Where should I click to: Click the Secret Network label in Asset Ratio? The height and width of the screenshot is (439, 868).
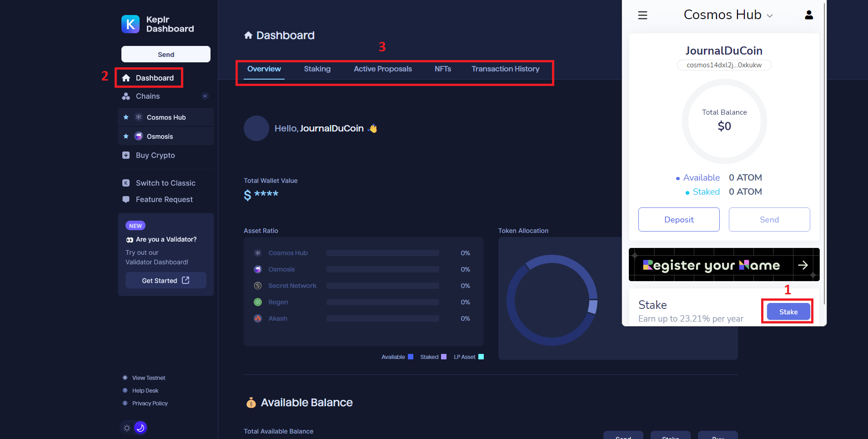[x=292, y=286]
